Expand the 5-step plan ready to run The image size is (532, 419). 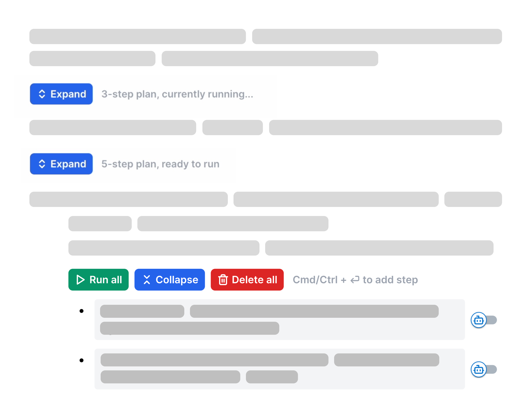(x=61, y=164)
